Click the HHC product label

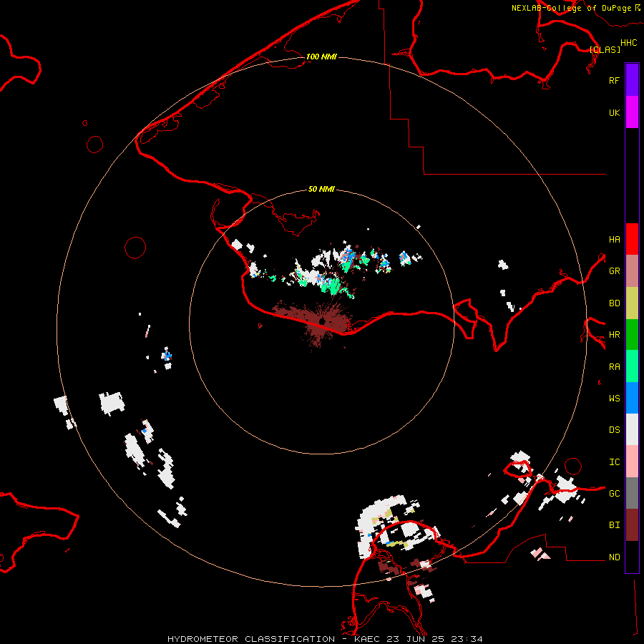pos(628,43)
